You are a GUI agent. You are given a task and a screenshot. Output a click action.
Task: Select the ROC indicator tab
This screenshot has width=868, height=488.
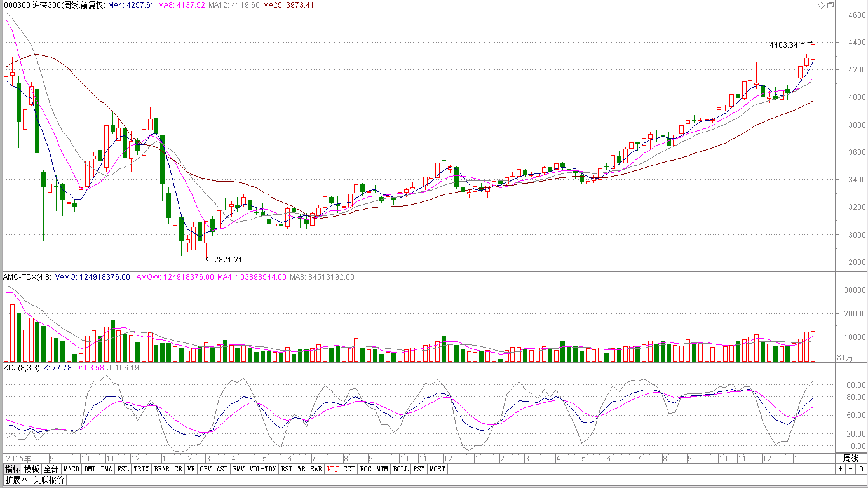tap(365, 469)
